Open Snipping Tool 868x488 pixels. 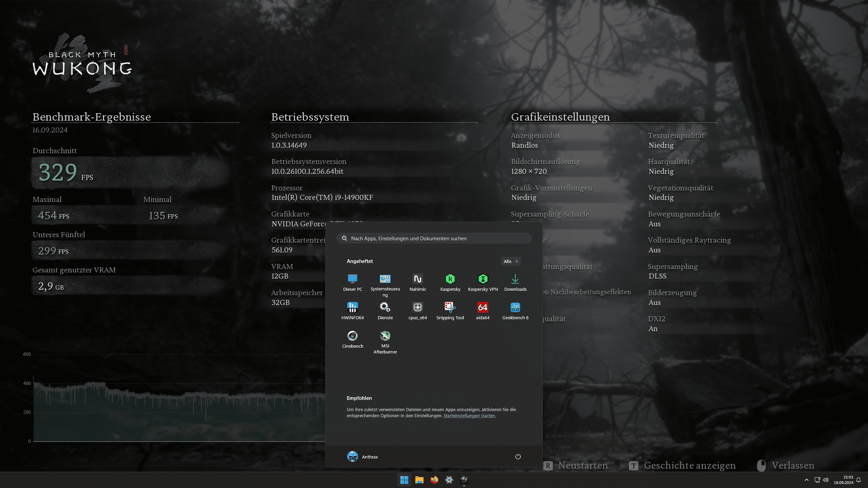[x=450, y=311]
